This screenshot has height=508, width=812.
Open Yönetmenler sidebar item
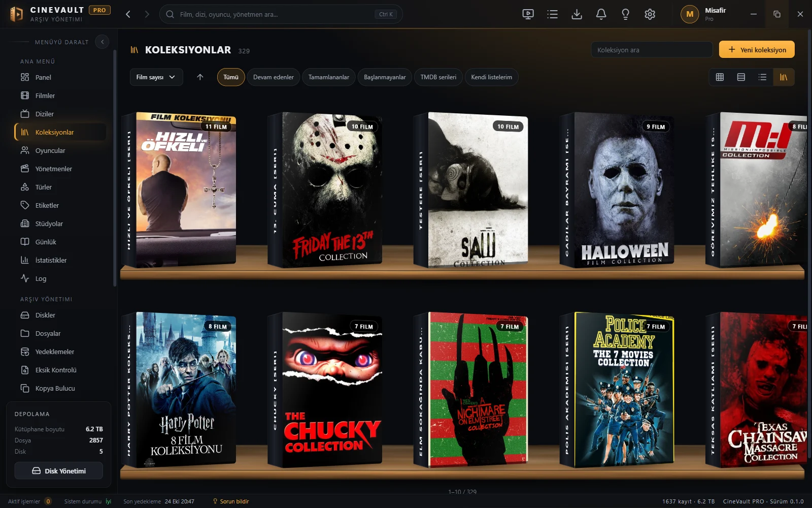pyautogui.click(x=60, y=169)
